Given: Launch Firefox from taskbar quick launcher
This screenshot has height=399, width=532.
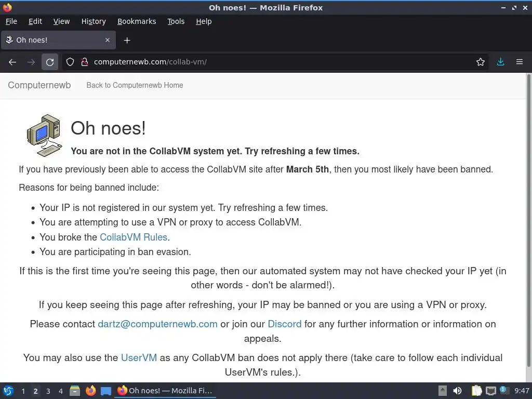Looking at the screenshot, I should tap(90, 391).
